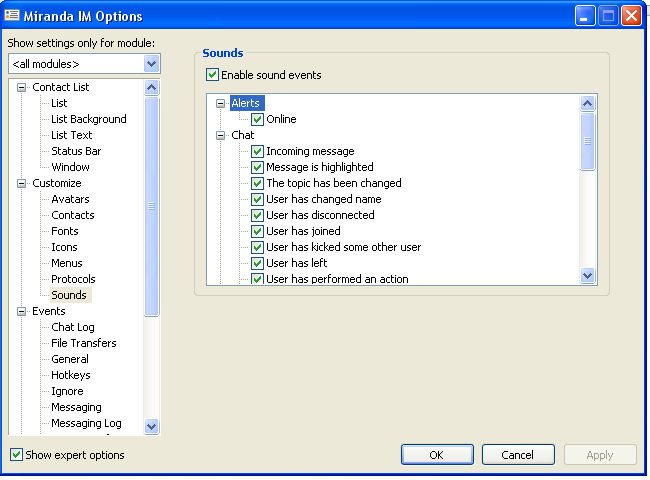Close the Miranda IM Options window
This screenshot has width=650, height=480.
tap(631, 16)
